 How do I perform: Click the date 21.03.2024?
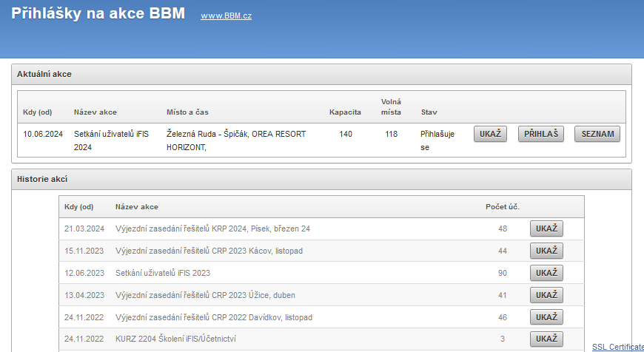coord(84,229)
